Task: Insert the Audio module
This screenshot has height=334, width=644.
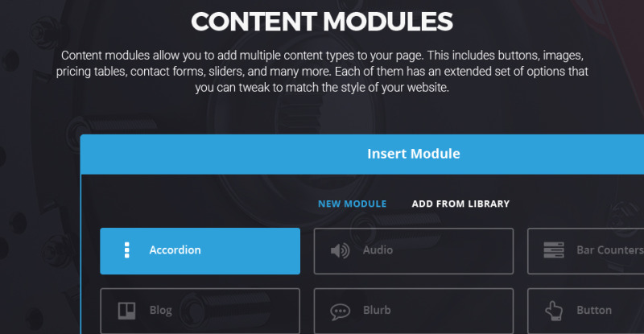Action: (414, 251)
